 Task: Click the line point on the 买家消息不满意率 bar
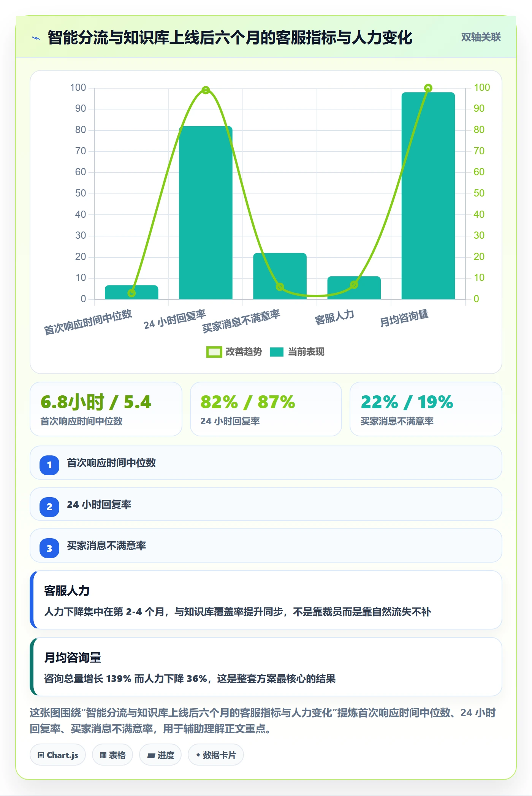coord(280,287)
